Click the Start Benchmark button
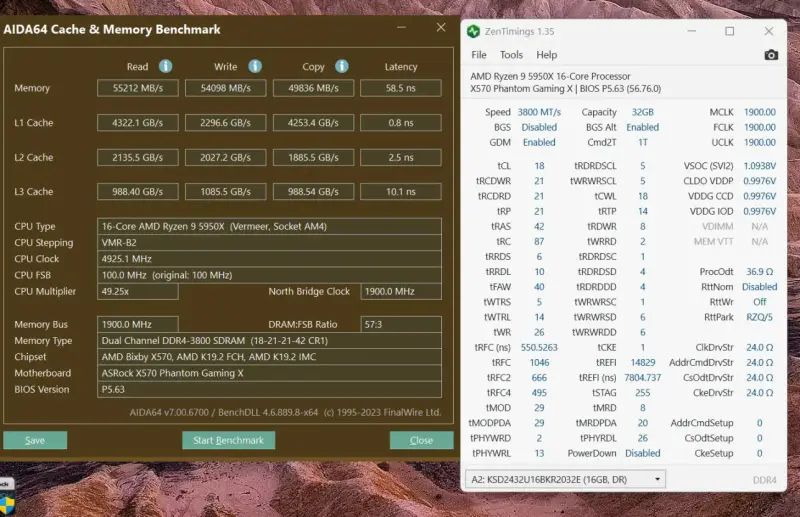The height and width of the screenshot is (517, 800). tap(229, 440)
